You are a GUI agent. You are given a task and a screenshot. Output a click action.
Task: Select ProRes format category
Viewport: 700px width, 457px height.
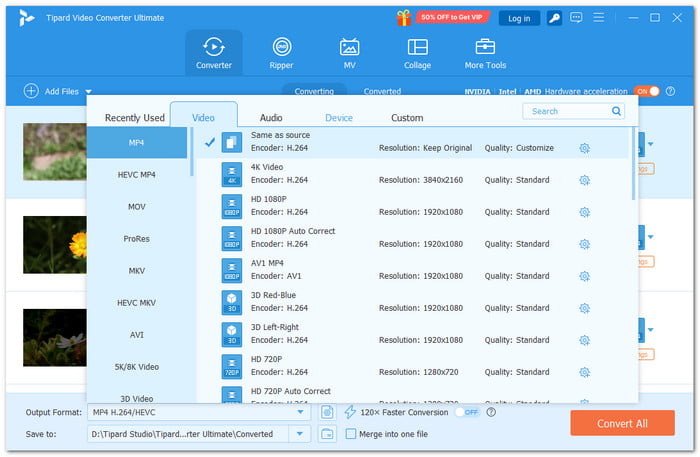(137, 239)
